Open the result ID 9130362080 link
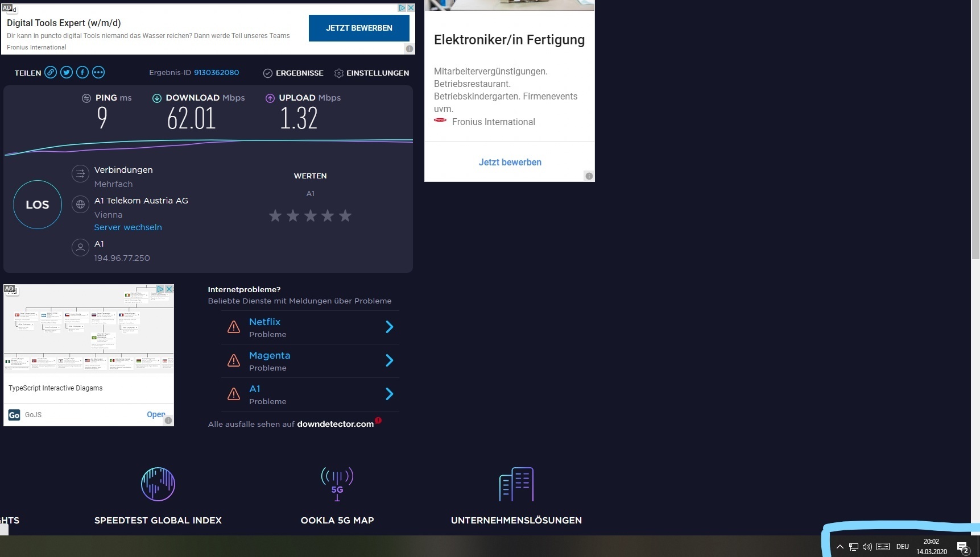The image size is (980, 557). click(x=216, y=72)
